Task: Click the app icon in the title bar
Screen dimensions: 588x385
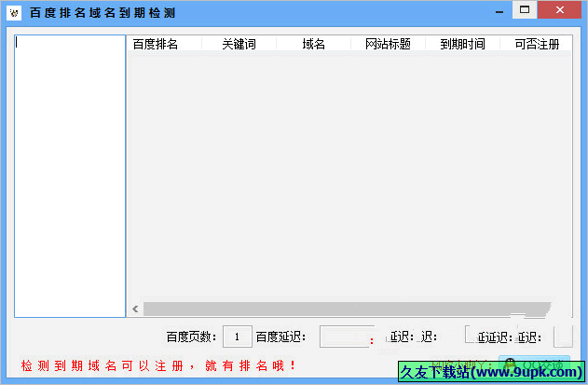Action: (x=14, y=13)
